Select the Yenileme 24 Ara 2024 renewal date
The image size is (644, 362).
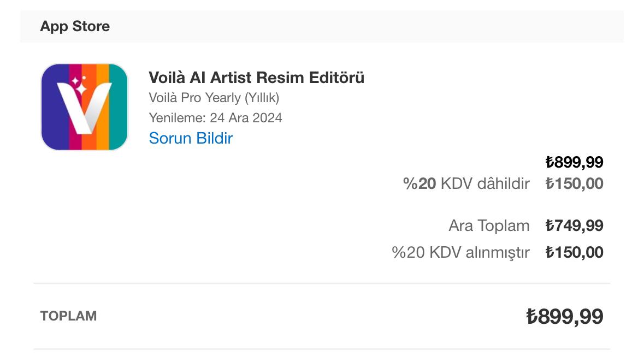[x=216, y=118]
